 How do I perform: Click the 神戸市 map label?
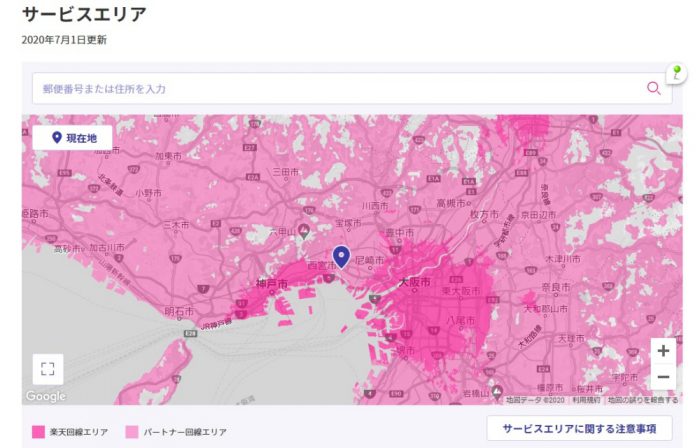[x=272, y=283]
